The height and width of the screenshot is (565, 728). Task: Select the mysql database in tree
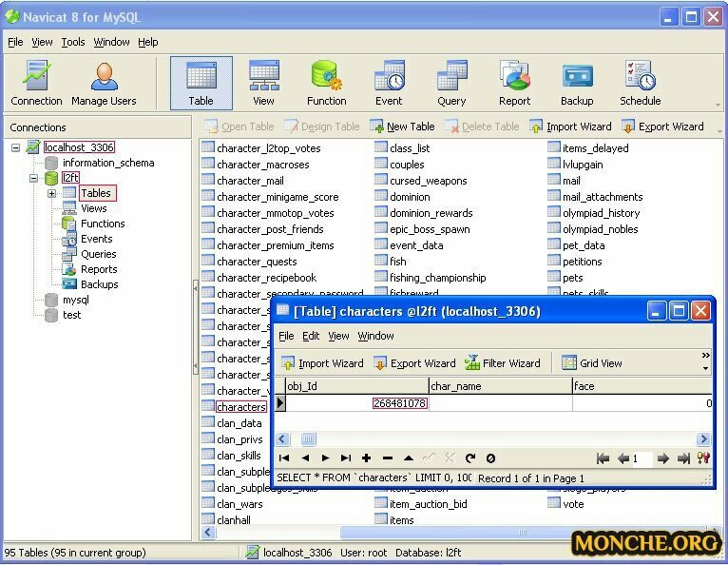(x=75, y=300)
